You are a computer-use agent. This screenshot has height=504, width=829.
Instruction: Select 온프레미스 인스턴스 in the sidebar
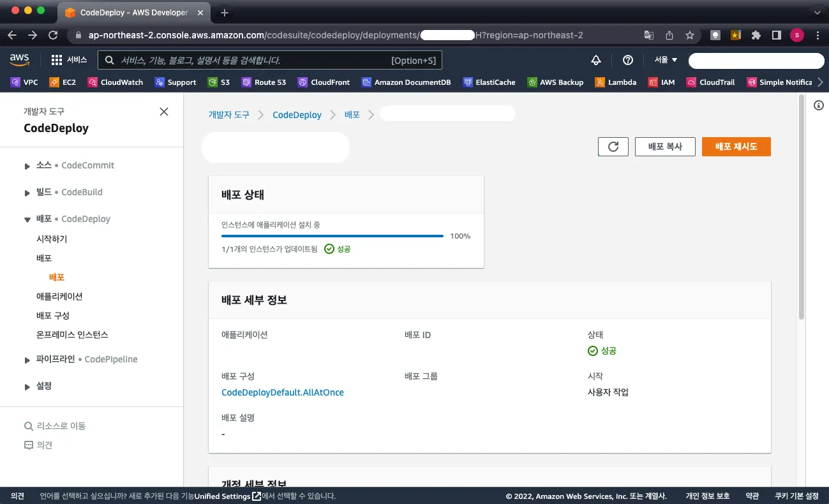pyautogui.click(x=72, y=335)
